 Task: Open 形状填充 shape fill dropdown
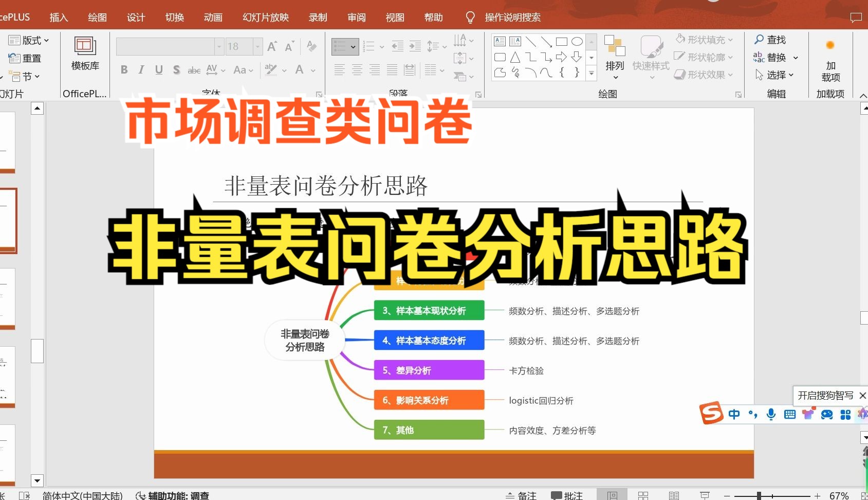point(704,40)
